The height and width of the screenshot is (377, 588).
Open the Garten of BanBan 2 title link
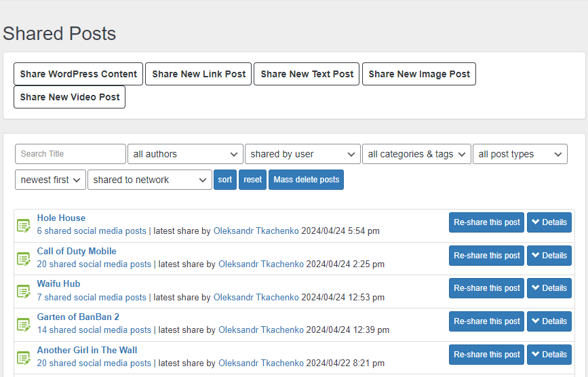(78, 317)
